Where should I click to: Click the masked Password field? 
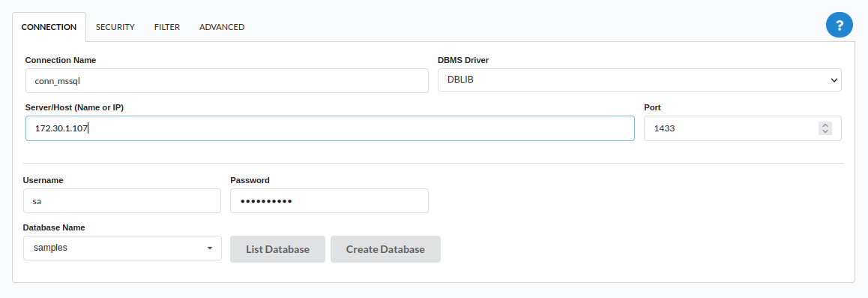pyautogui.click(x=329, y=201)
